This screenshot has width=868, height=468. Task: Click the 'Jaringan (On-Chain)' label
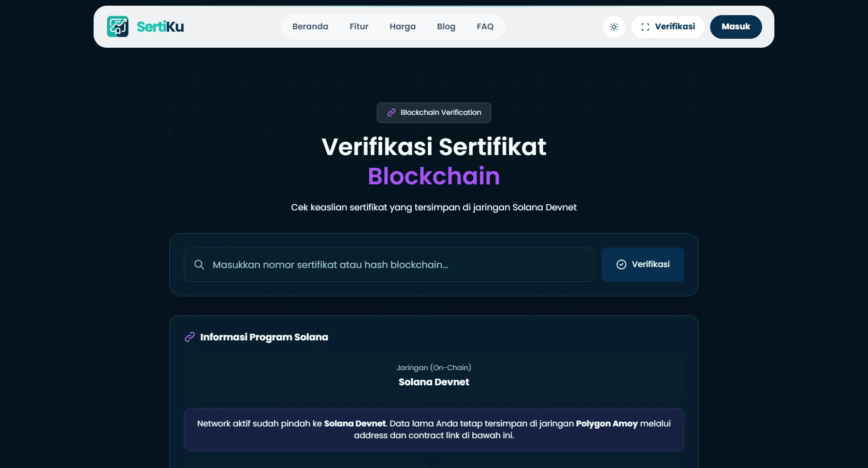click(x=434, y=368)
